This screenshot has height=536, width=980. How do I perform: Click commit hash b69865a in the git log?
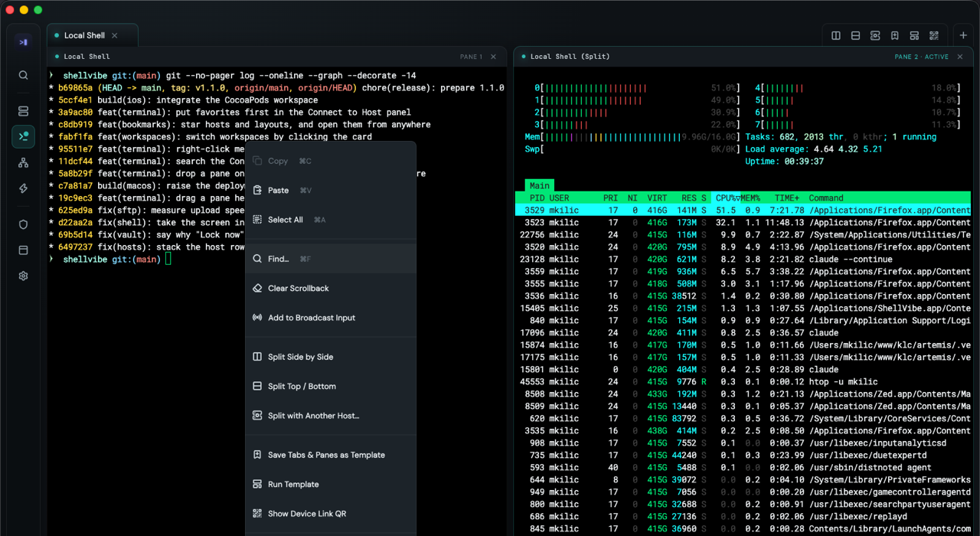click(x=75, y=88)
